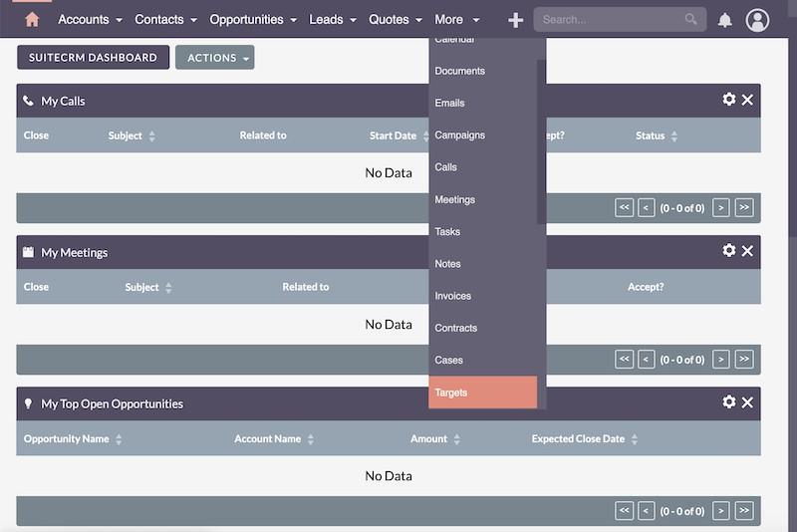The width and height of the screenshot is (797, 532).
Task: Go to the Home icon
Action: pos(32,19)
